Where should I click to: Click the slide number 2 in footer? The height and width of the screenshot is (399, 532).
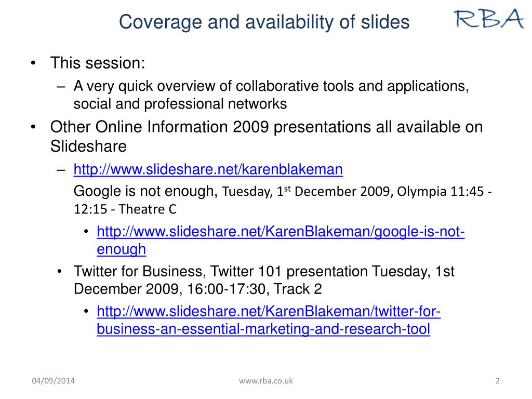click(x=498, y=381)
